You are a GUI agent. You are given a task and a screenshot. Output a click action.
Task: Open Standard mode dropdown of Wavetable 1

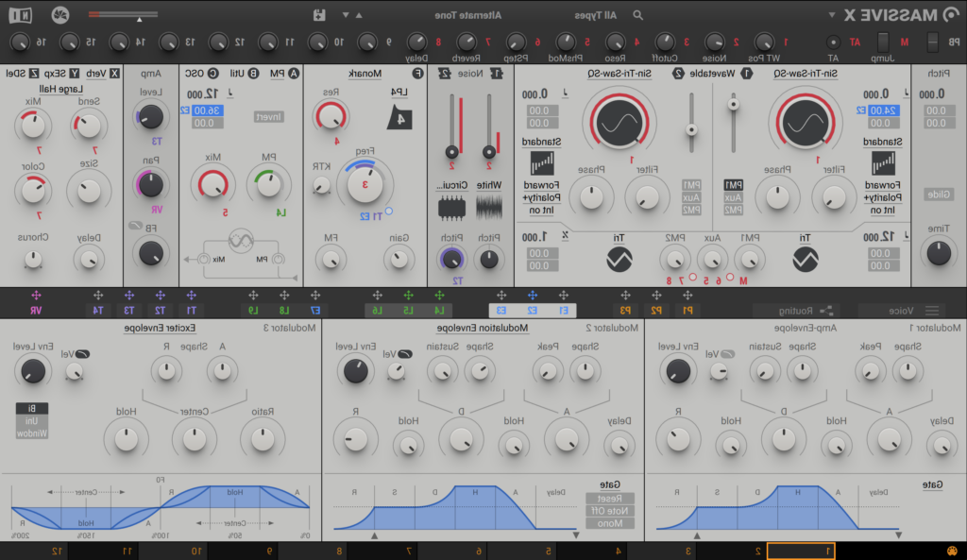tap(883, 142)
